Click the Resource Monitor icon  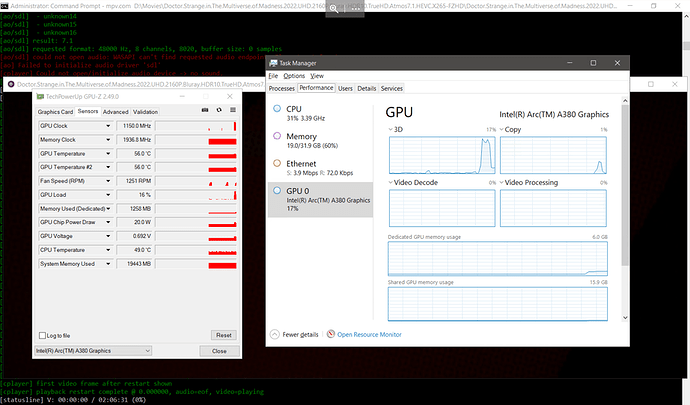coord(331,334)
